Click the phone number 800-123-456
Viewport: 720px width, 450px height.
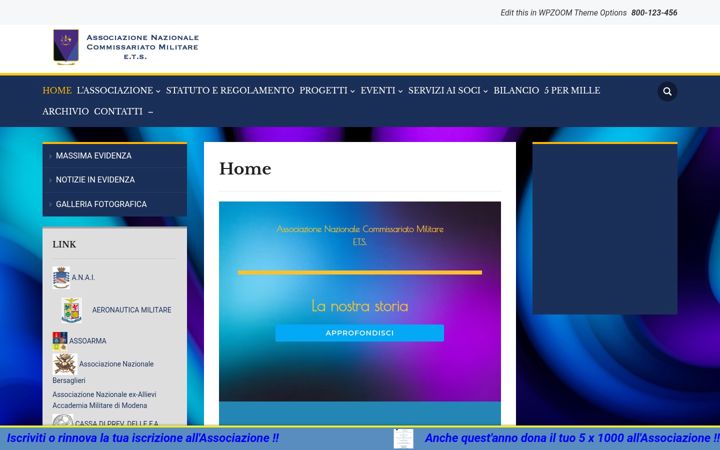(x=654, y=13)
